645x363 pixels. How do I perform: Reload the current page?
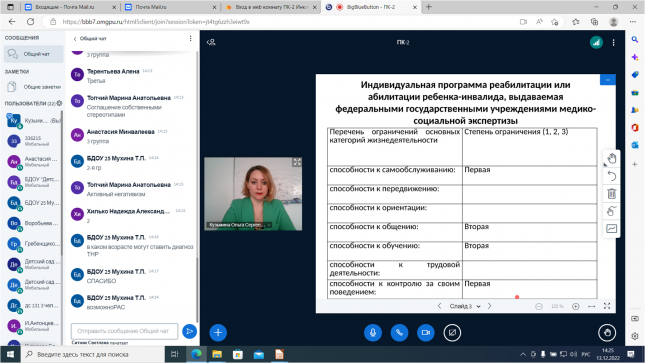[30, 22]
